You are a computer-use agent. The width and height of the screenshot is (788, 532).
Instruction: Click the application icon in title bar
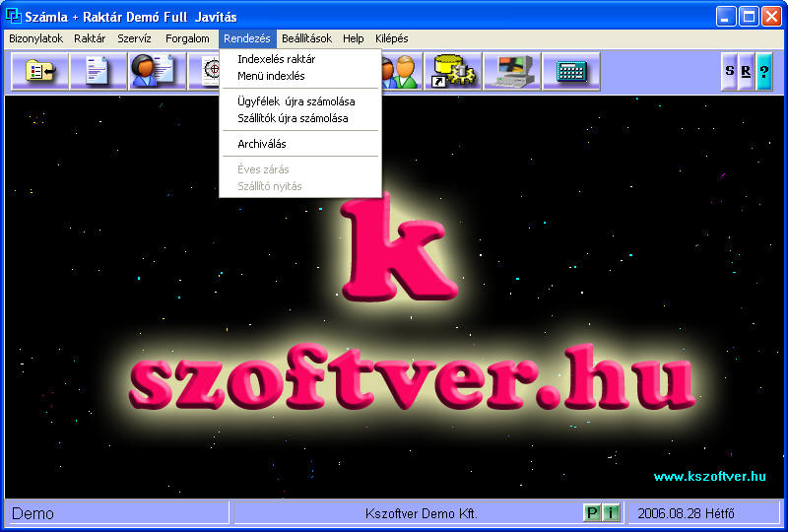pos(13,16)
